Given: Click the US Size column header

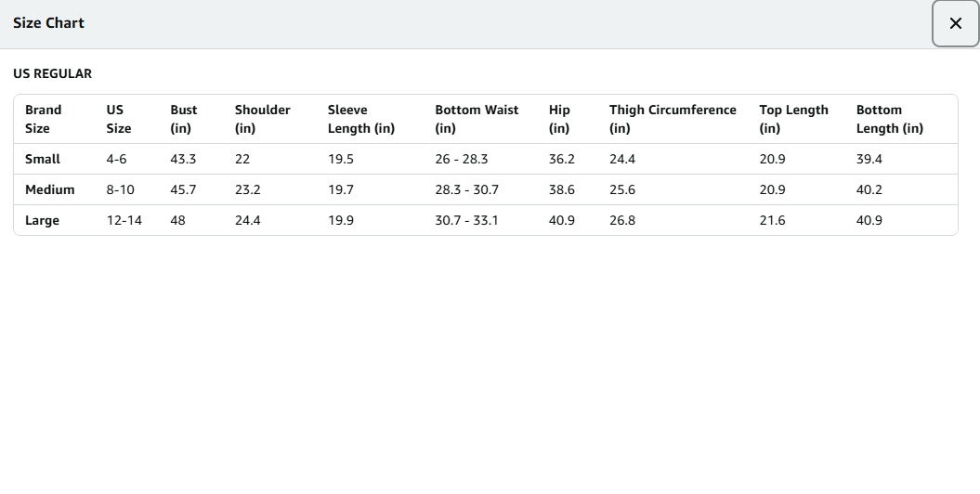Looking at the screenshot, I should (x=118, y=119).
